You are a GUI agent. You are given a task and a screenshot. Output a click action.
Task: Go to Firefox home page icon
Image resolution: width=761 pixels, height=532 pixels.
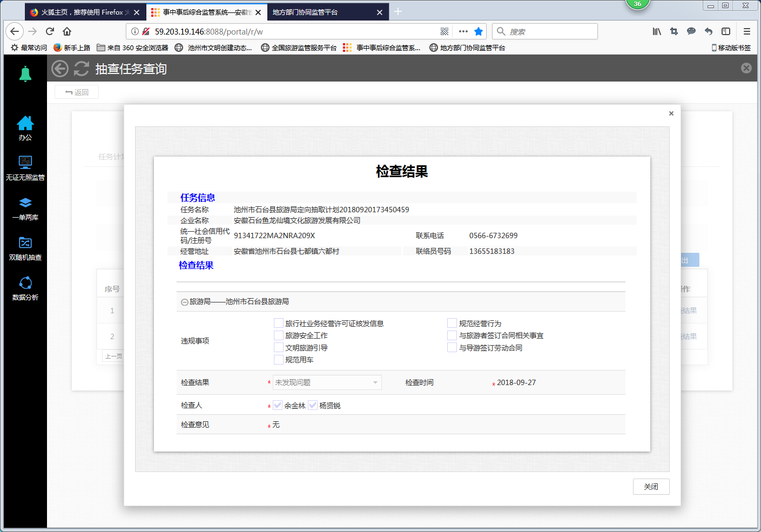67,31
